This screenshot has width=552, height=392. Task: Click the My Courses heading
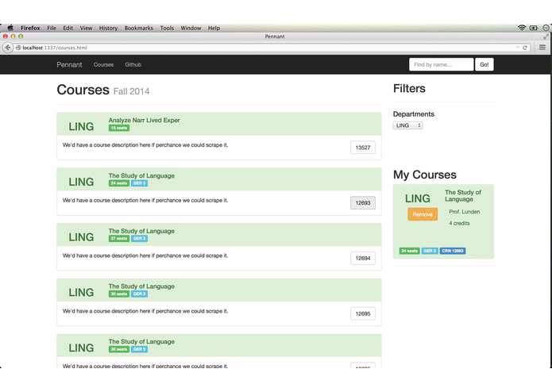point(425,175)
